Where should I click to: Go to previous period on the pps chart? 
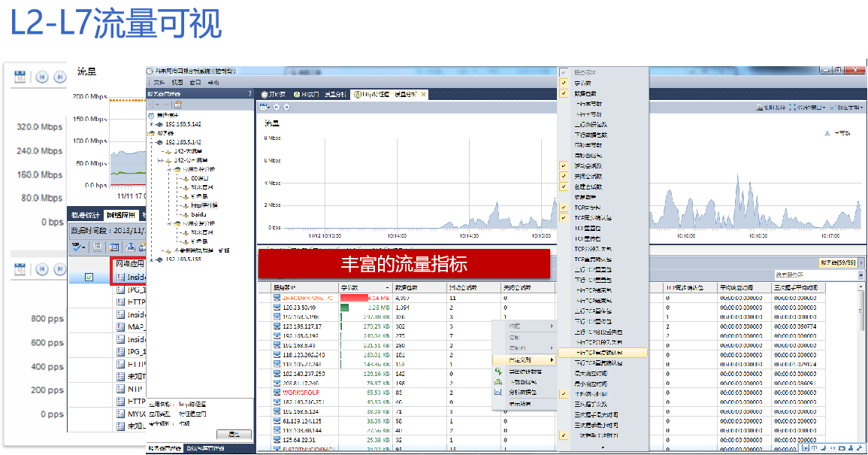click(x=42, y=268)
